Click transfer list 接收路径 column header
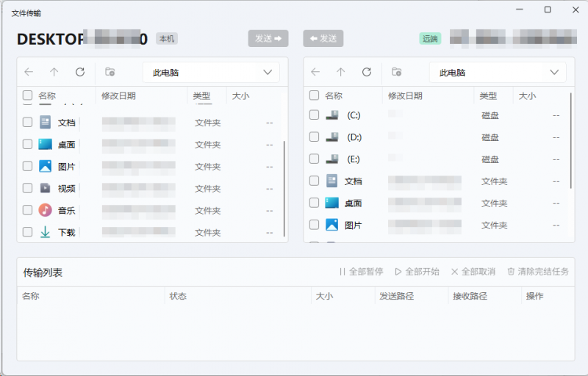The height and width of the screenshot is (376, 588). pos(470,296)
